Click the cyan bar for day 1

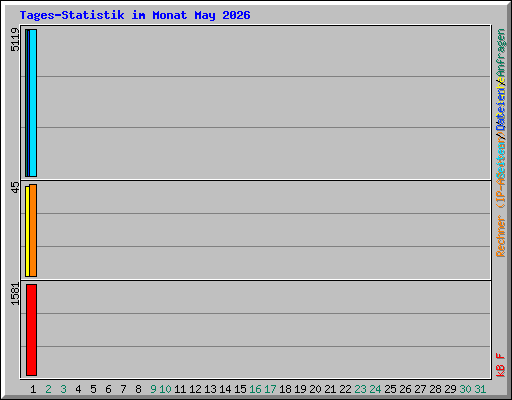33,103
